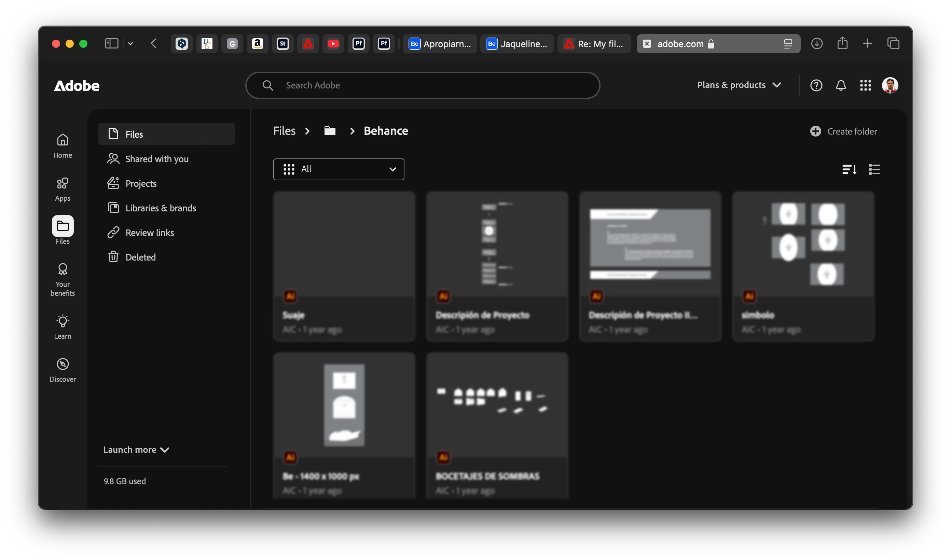This screenshot has height=560, width=951.
Task: Click Create folder button
Action: click(843, 132)
